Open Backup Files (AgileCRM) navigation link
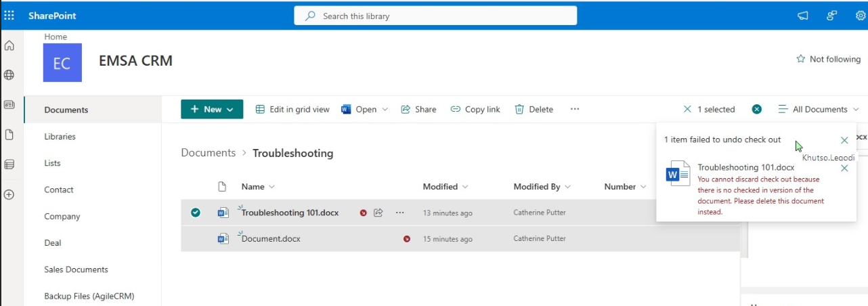The image size is (868, 306). coord(89,296)
